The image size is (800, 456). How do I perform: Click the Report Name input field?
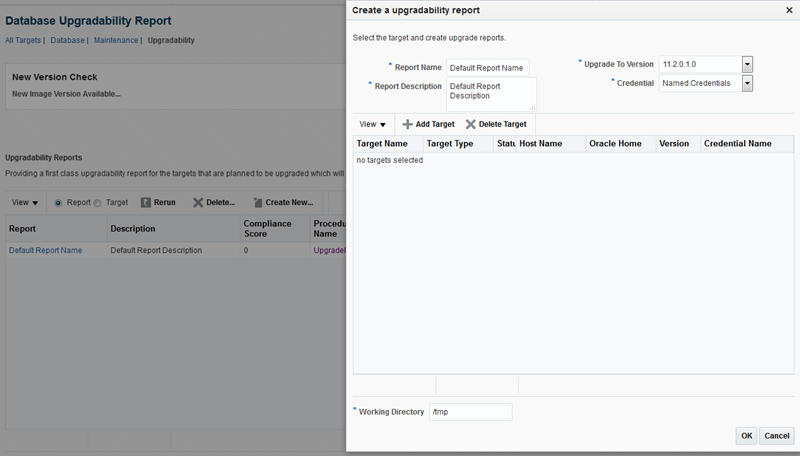click(x=487, y=68)
